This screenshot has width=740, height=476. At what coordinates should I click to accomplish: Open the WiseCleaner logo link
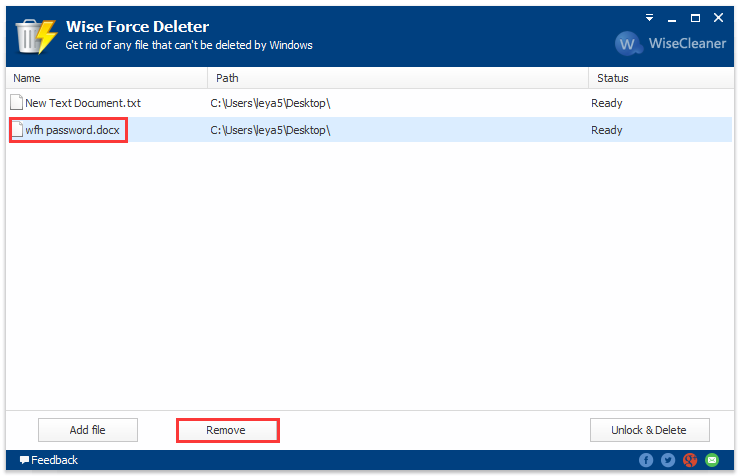pyautogui.click(x=670, y=43)
